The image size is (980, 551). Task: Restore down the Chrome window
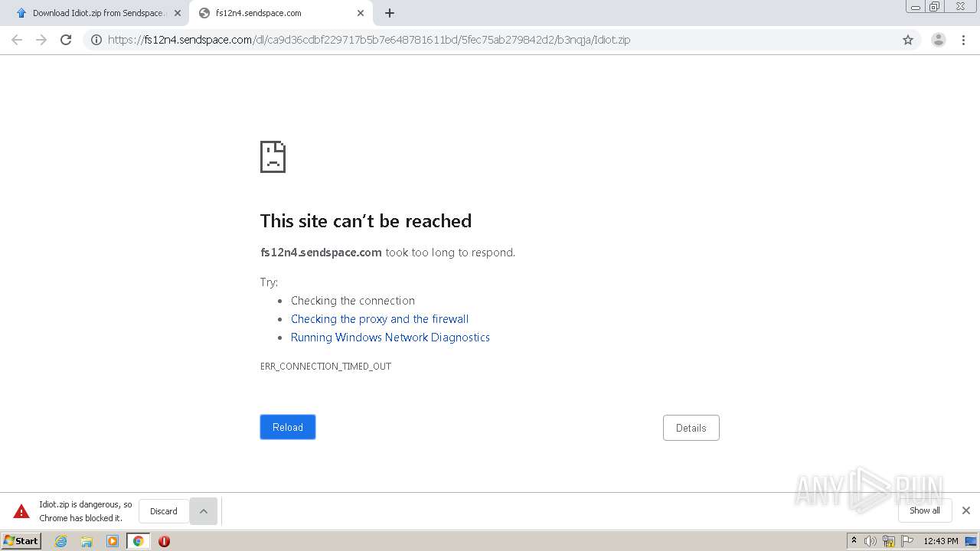935,7
